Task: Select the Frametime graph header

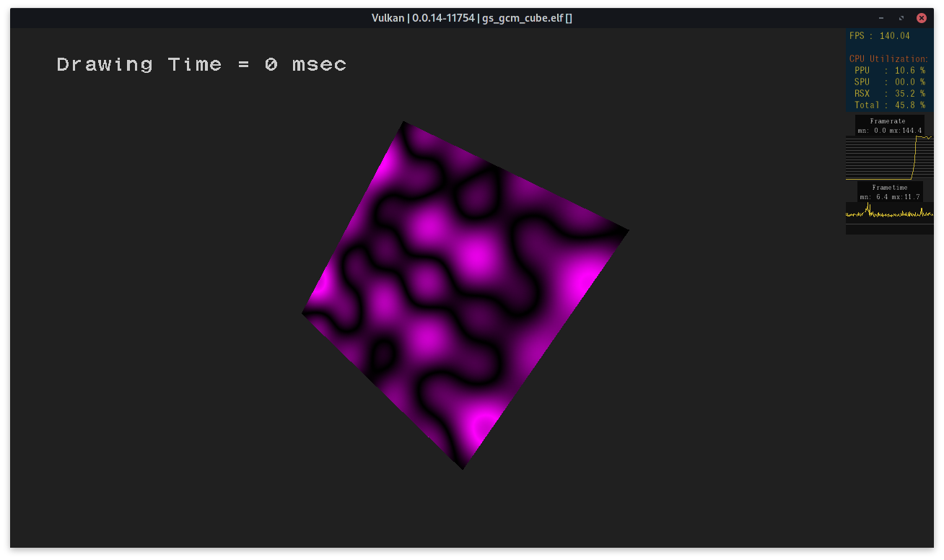Action: coord(889,187)
